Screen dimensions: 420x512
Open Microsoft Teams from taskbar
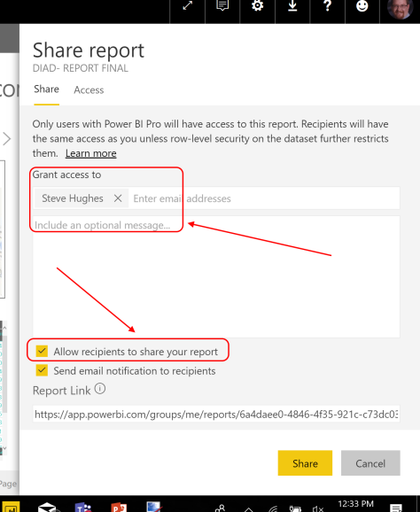tap(83, 508)
